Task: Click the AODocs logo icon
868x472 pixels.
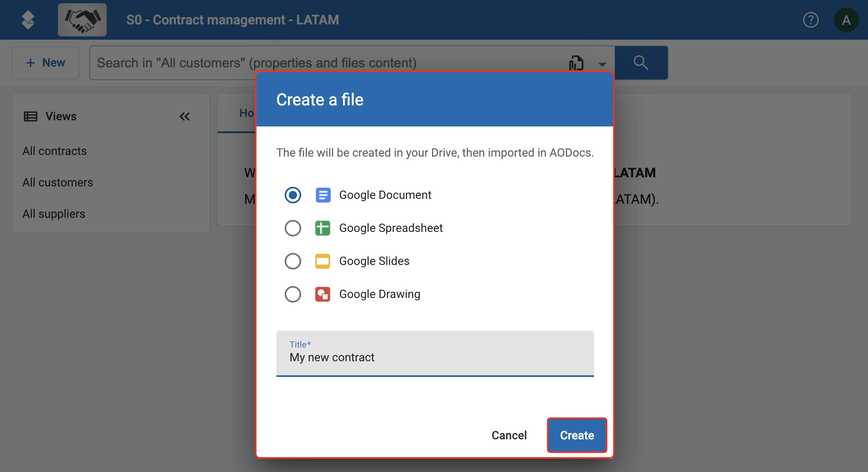Action: 28,20
